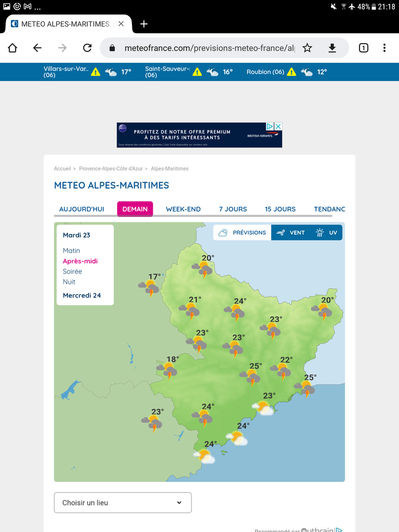Open the Choisir un lieu dropdown

coord(123,503)
